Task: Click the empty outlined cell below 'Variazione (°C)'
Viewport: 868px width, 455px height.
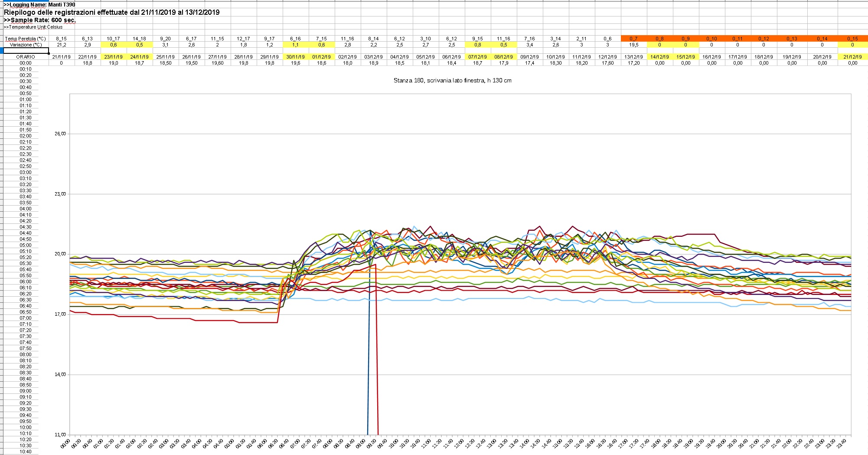Action: coord(26,51)
